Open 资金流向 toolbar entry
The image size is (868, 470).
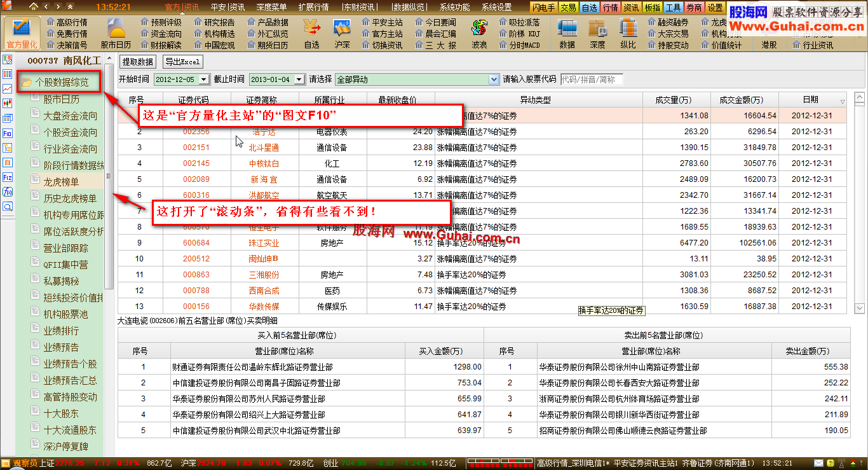[x=160, y=34]
